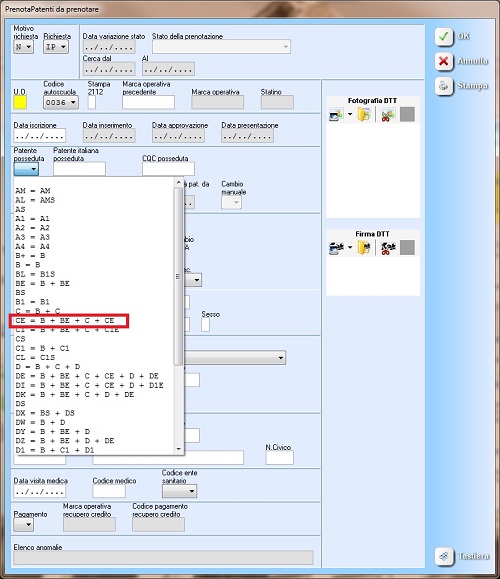Image resolution: width=500 pixels, height=579 pixels.
Task: Choose list item DN = B + D
Action: click(41, 422)
